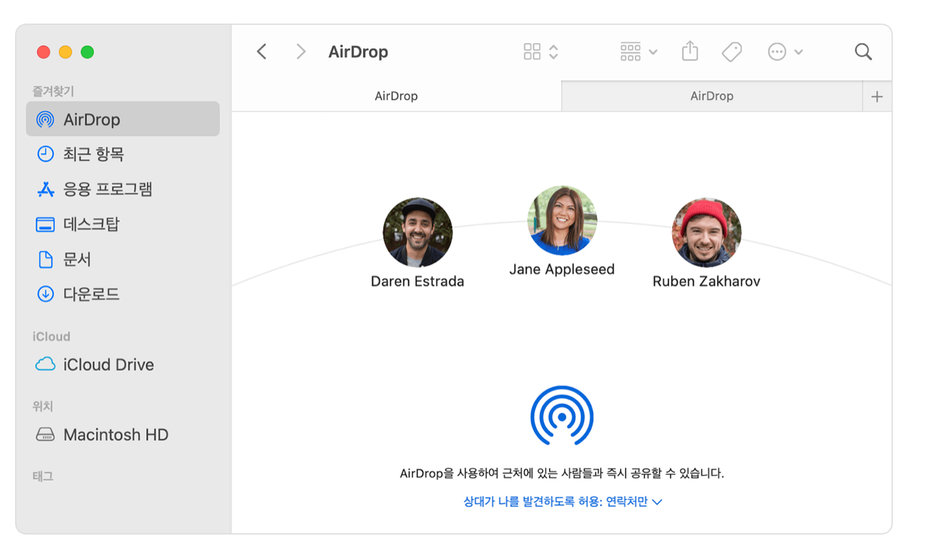The image size is (936, 560).
Task: Click the Ruben Zakharov name label
Action: [706, 281]
